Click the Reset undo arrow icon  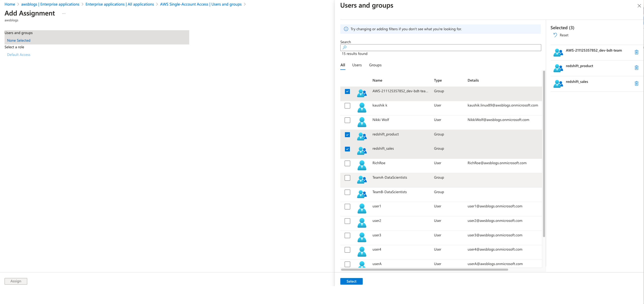(555, 35)
